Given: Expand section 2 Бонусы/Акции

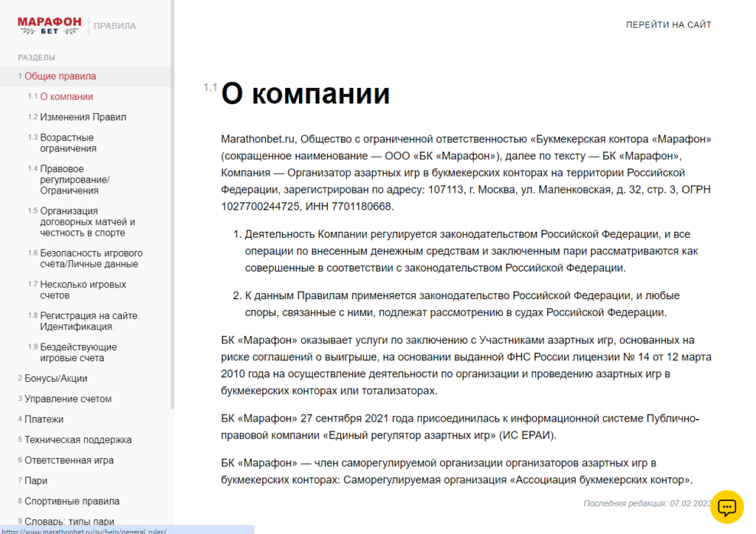Looking at the screenshot, I should pyautogui.click(x=56, y=378).
